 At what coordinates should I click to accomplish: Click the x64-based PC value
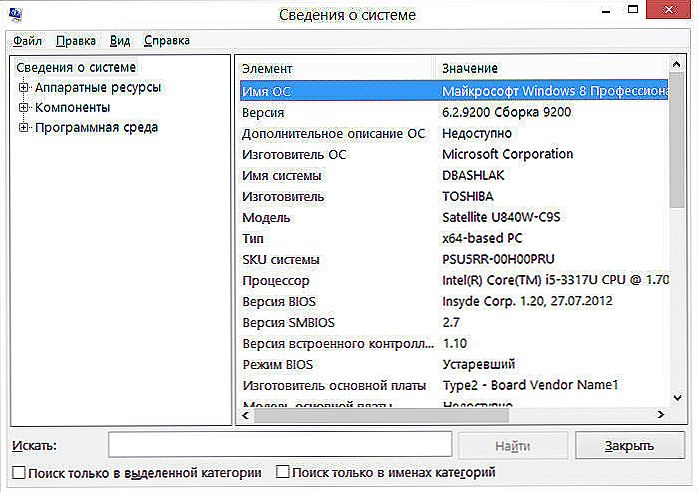[x=482, y=238]
